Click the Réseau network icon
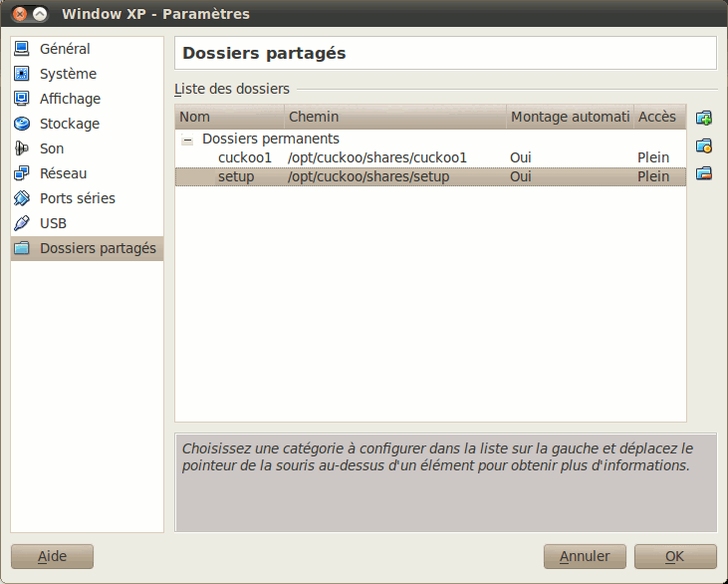The image size is (728, 584). [x=22, y=173]
